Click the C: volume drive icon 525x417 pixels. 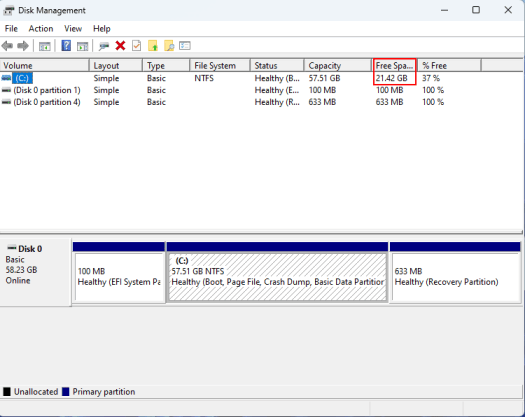(6, 78)
